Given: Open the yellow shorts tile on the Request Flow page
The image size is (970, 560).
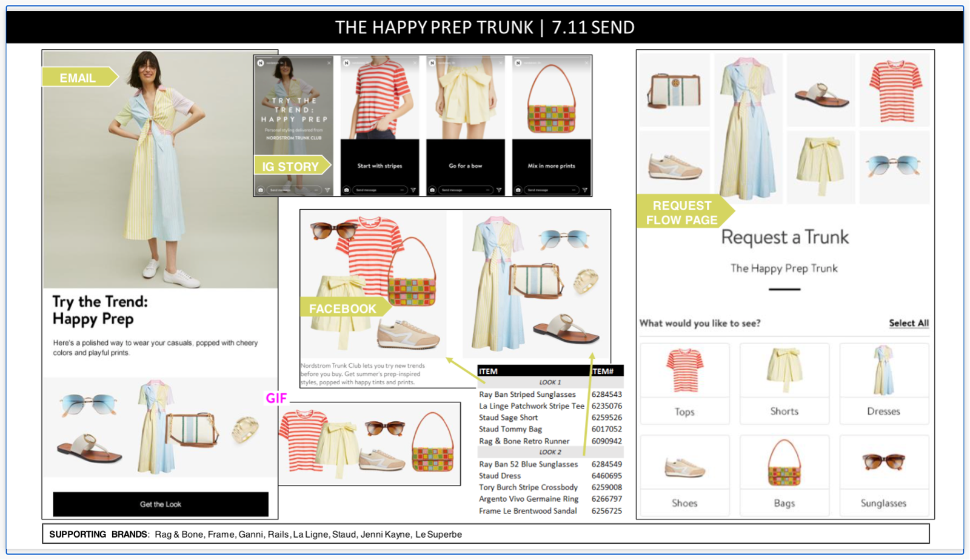Looking at the screenshot, I should (x=821, y=167).
